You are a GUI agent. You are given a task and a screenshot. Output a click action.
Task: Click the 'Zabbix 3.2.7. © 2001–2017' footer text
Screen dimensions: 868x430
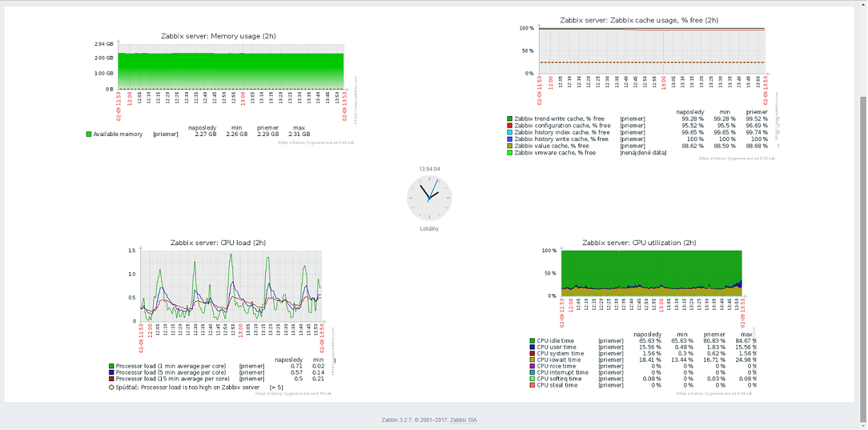(x=414, y=420)
